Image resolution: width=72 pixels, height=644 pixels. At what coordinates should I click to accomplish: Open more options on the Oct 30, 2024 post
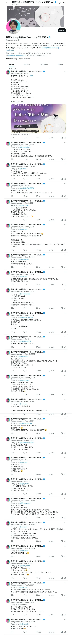[x=65, y=164]
